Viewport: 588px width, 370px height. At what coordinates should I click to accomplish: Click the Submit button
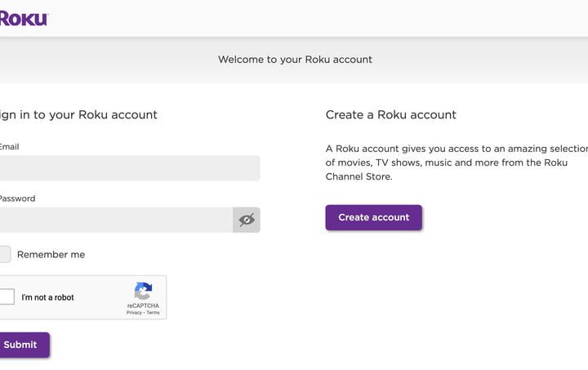click(24, 345)
